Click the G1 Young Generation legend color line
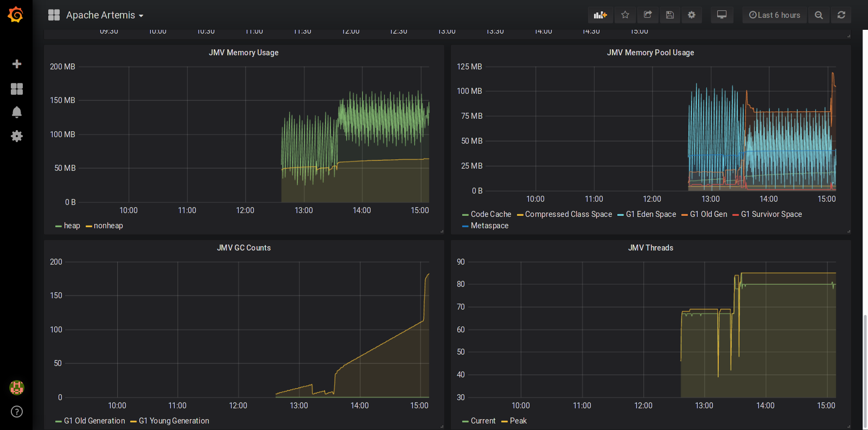This screenshot has height=430, width=868. 133,421
